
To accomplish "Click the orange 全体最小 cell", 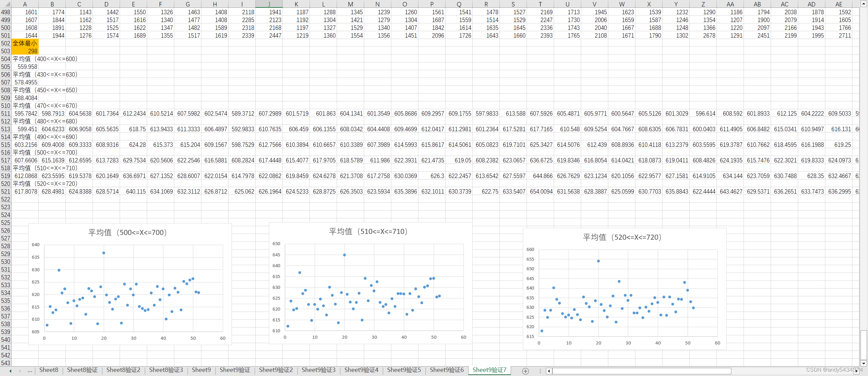I will tap(25, 43).
